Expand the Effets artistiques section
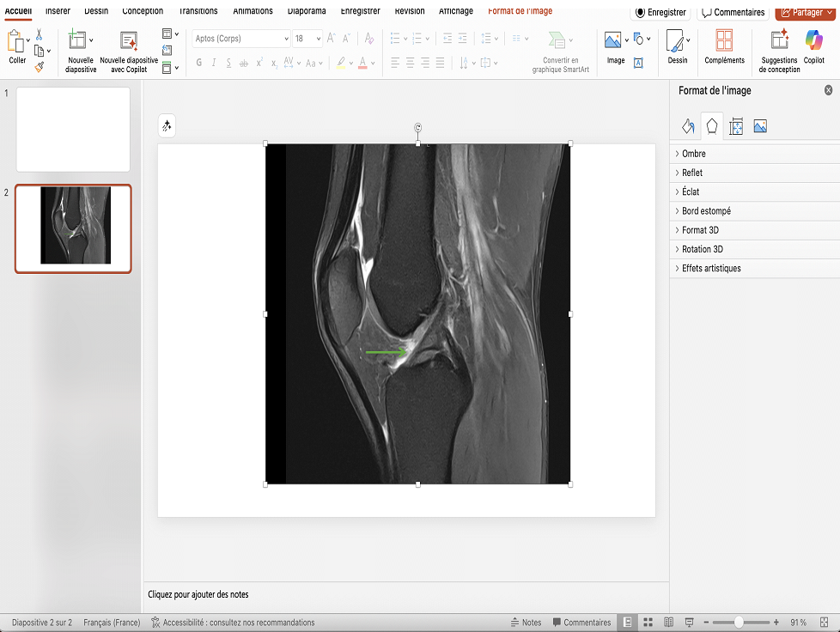The image size is (840, 632). pos(711,269)
